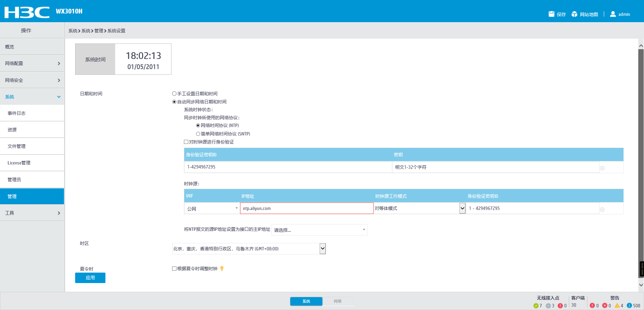Switch to the 网络 bottom tab
The image size is (644, 310).
coord(338,301)
